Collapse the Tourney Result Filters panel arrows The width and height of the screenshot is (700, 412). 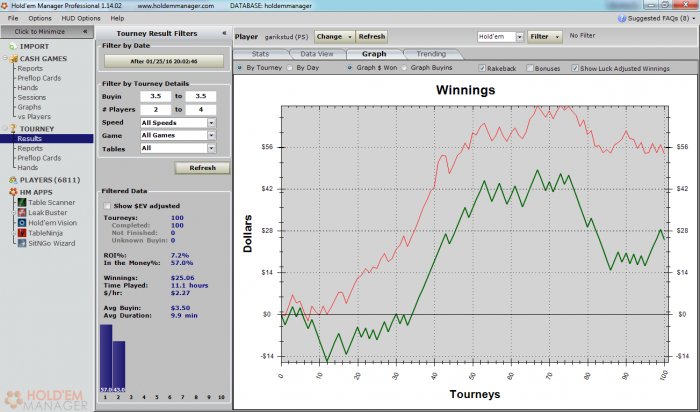pos(224,33)
